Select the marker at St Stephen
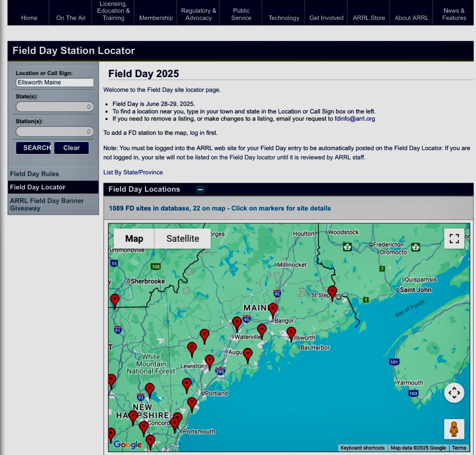Screen dimensions: 476x455 pyautogui.click(x=332, y=292)
